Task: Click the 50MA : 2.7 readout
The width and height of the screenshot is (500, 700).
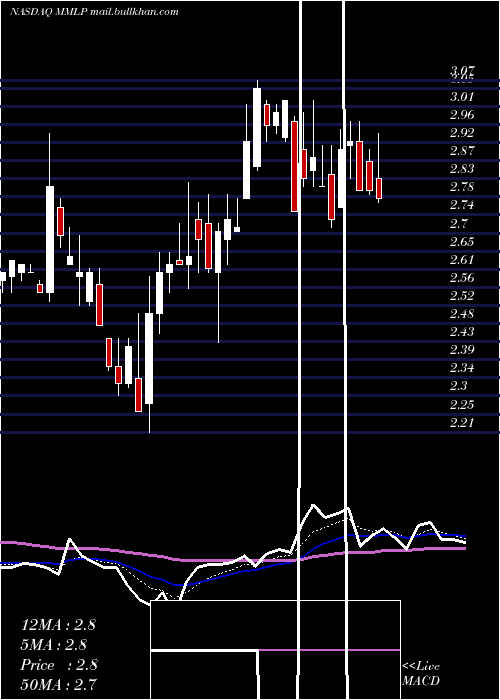Action: (58, 684)
